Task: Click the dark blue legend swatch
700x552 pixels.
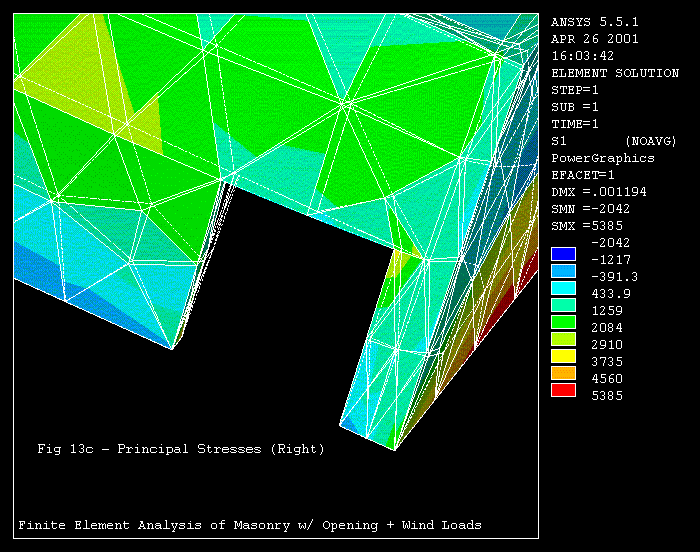Action: click(x=563, y=253)
